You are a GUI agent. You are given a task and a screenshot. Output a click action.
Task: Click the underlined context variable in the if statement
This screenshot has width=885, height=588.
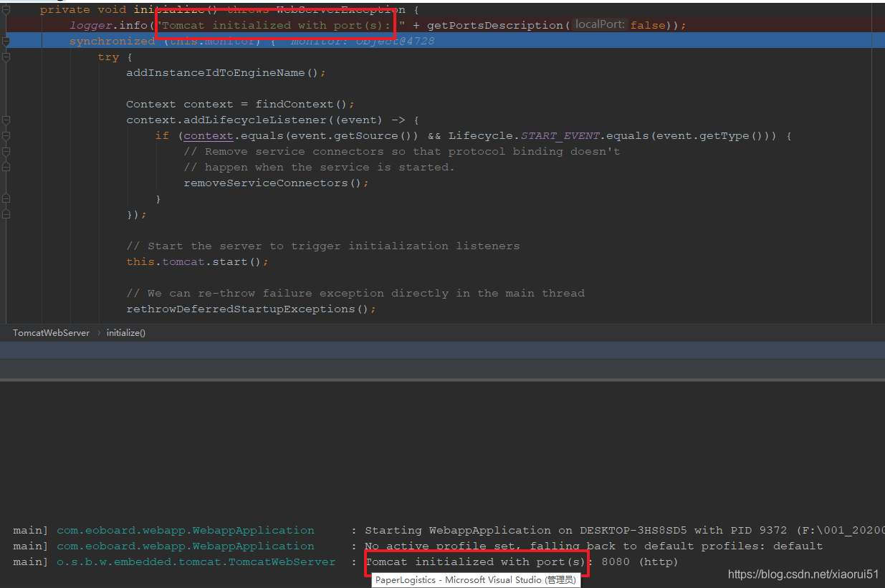pos(209,136)
